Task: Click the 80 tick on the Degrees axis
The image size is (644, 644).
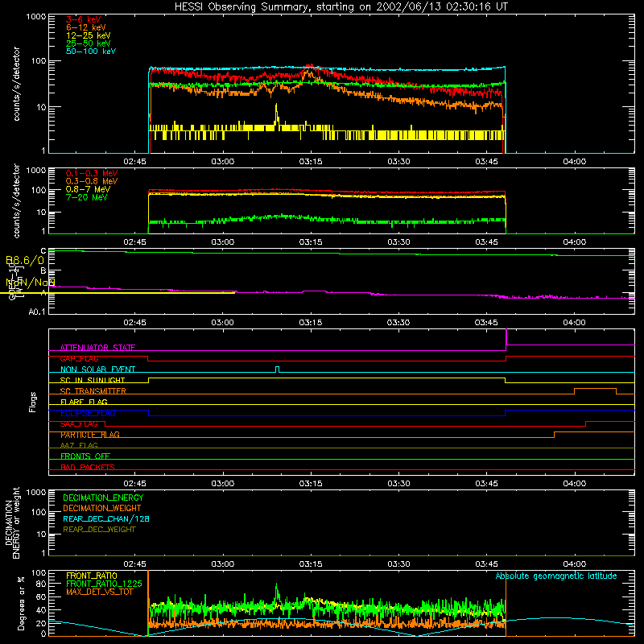Action: point(41,584)
